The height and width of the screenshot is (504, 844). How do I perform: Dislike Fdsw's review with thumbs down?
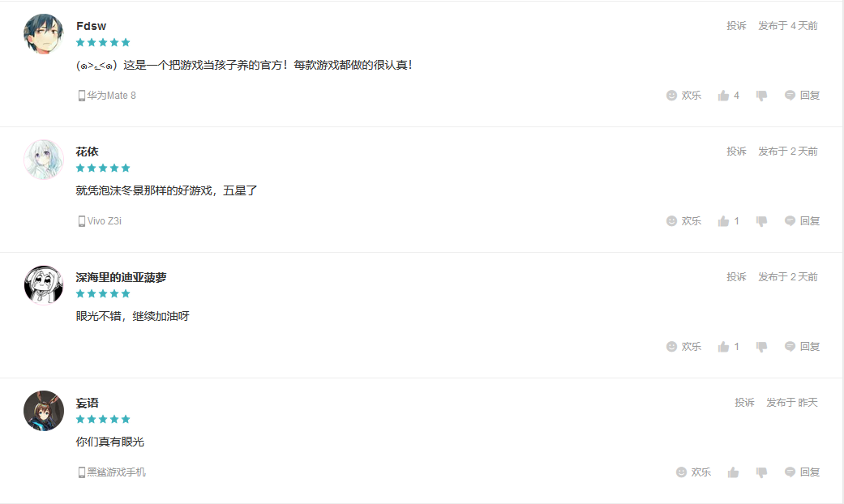coord(761,96)
